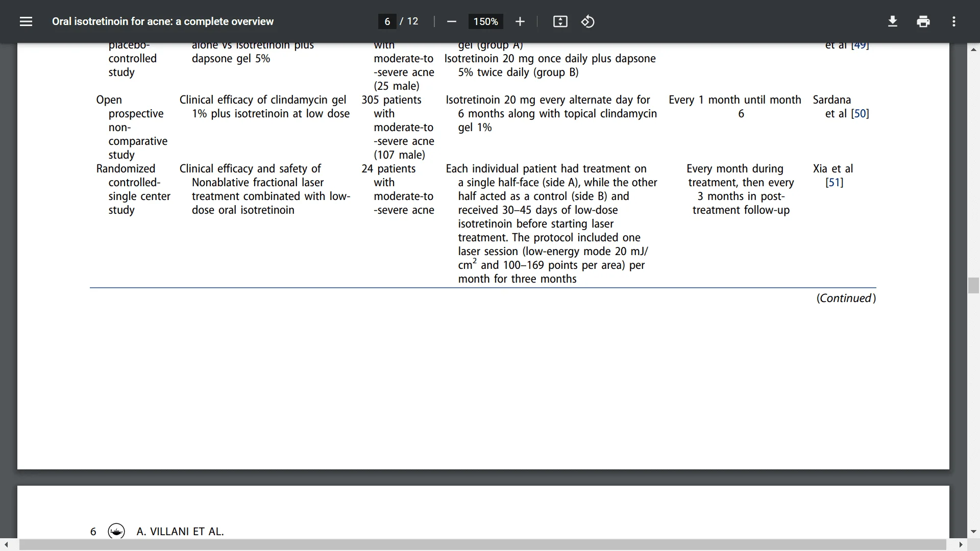Click 'Open' study type cell text
The width and height of the screenshot is (980, 551).
109,100
